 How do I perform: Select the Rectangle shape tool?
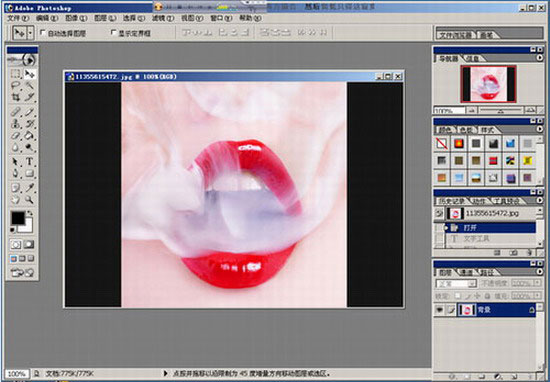[x=29, y=173]
